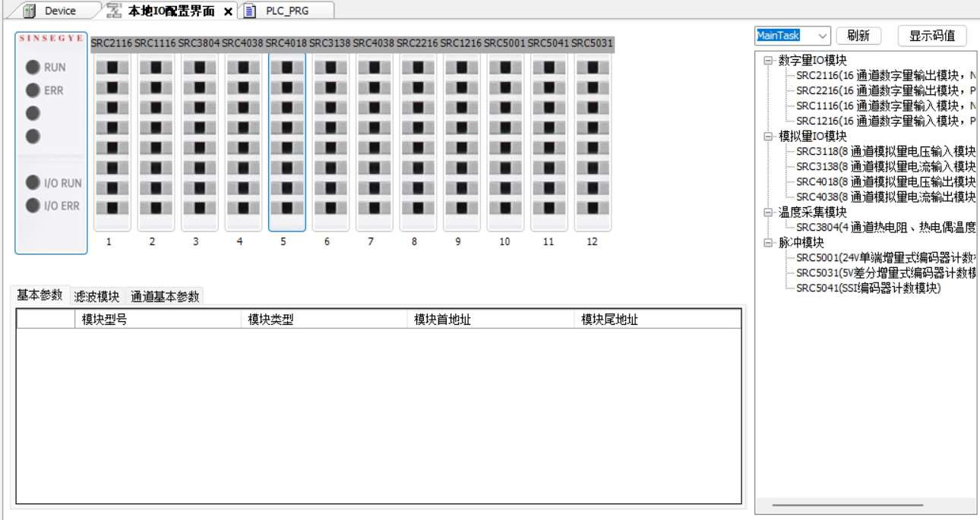Collapse the 温度采集模块 tree node

click(x=768, y=213)
